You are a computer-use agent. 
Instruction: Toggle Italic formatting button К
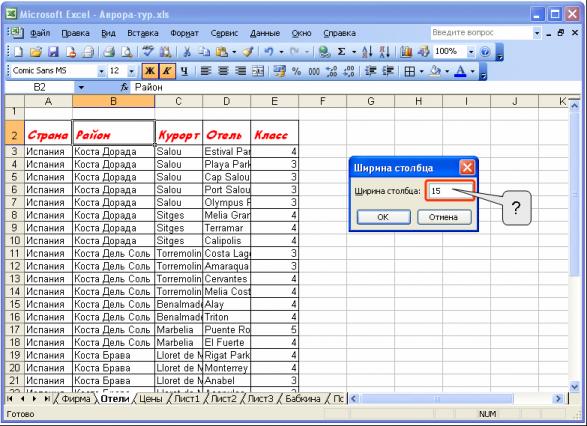[167, 71]
